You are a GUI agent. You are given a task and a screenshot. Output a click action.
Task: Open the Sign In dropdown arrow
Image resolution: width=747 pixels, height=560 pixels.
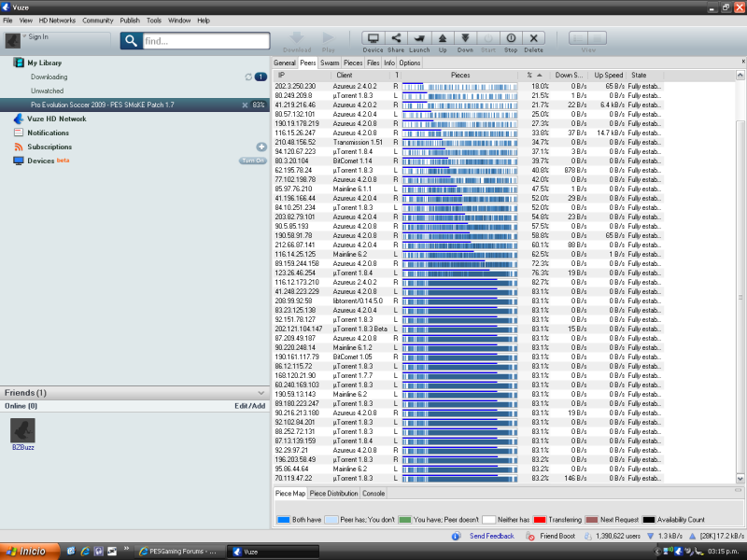click(24, 36)
